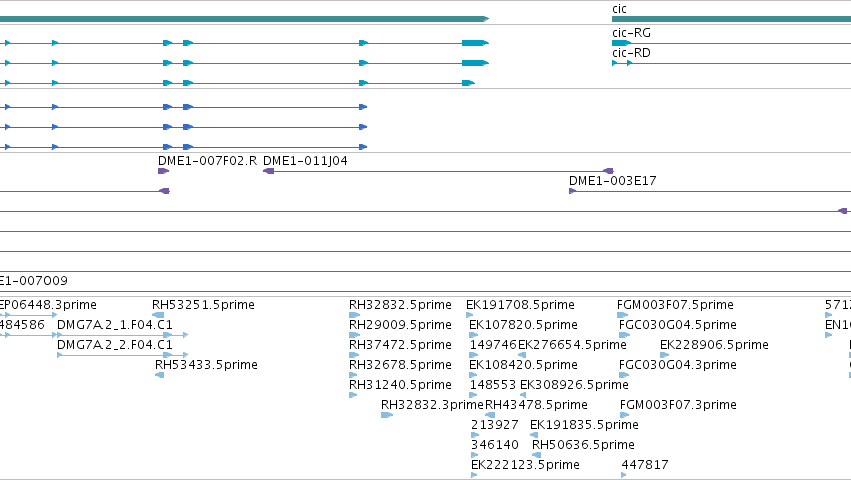Select feature labeled 346140
Screen dimensions: 851x480
[494, 445]
